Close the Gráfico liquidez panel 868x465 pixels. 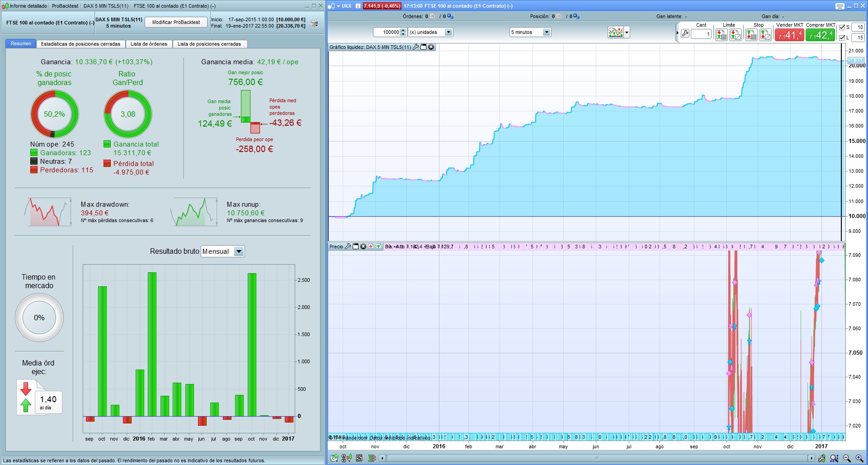(x=431, y=47)
